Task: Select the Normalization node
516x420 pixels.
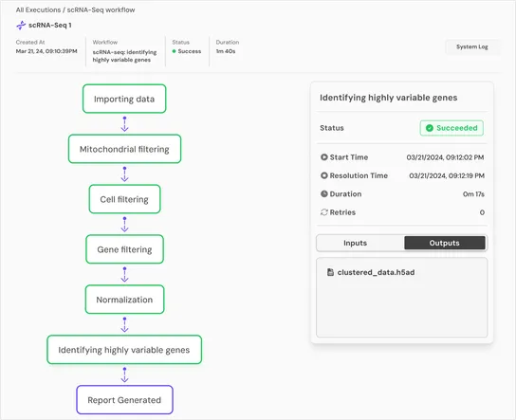Action: point(124,300)
